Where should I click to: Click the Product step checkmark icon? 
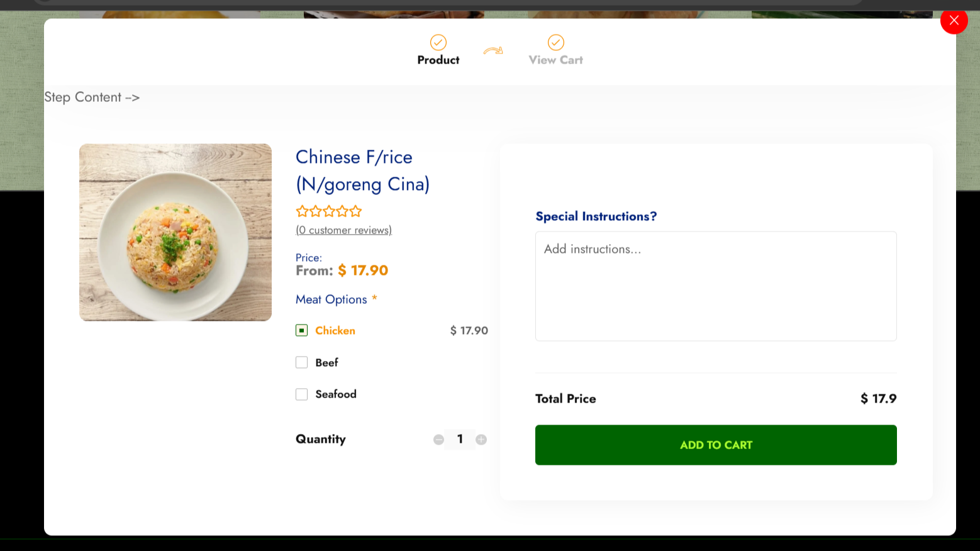438,42
